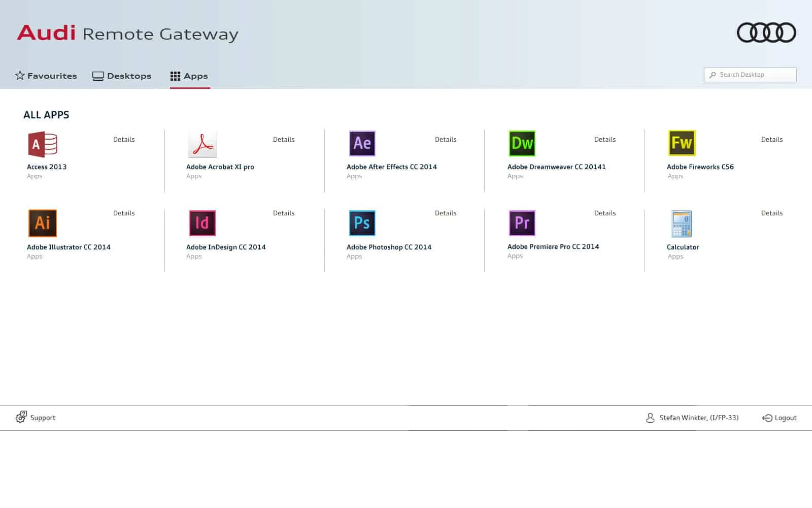The image size is (812, 508).
Task: Click the magnifier icon in search box
Action: tap(713, 75)
